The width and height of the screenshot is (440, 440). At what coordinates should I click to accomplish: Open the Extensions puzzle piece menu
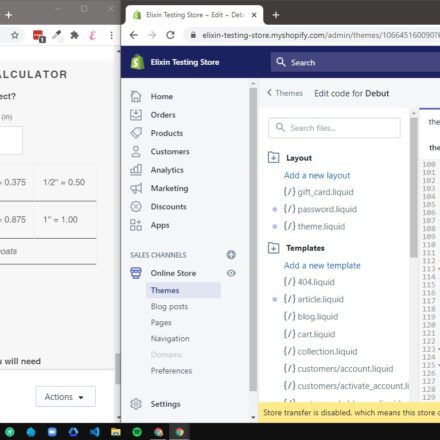click(x=75, y=35)
